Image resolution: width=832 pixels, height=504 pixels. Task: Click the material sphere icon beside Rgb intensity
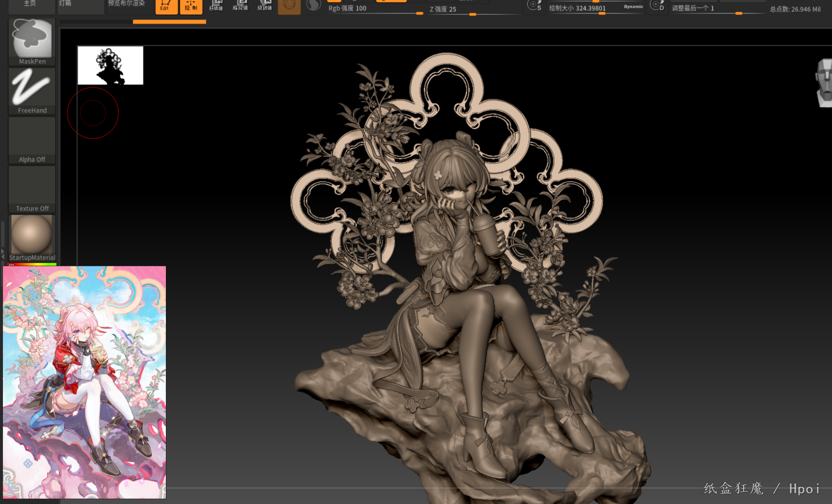tap(313, 6)
